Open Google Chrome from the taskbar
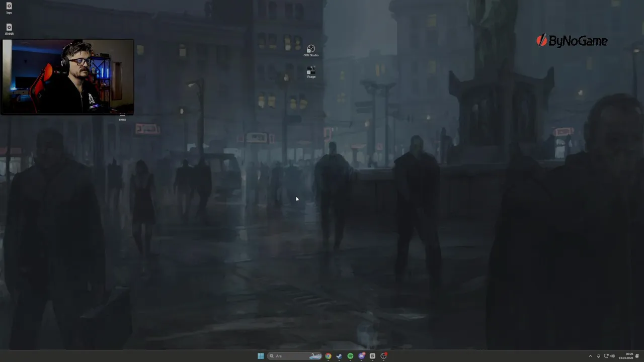 (328, 356)
